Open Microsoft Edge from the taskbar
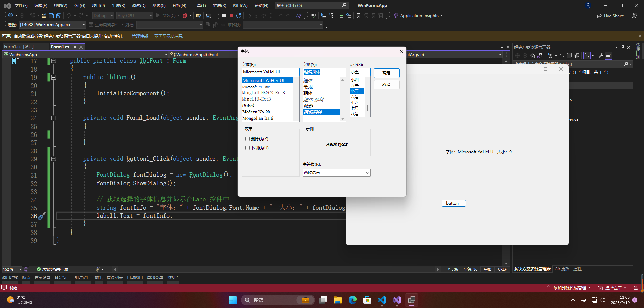 [353, 300]
